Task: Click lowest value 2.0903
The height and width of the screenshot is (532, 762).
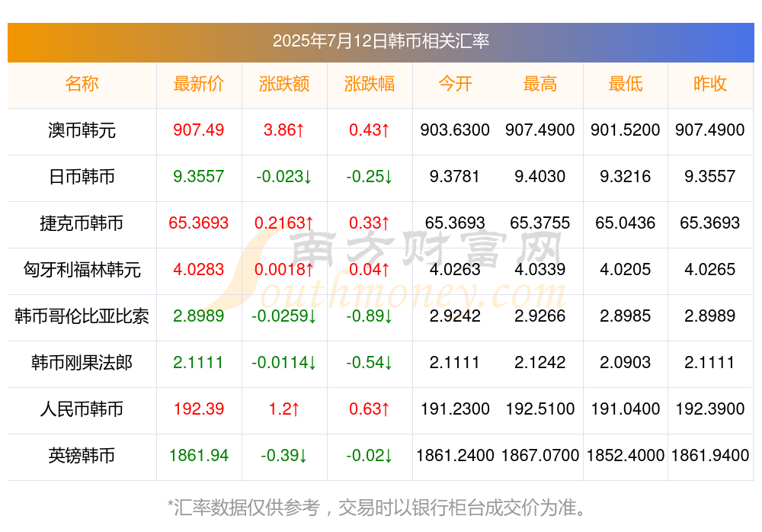Action: tap(626, 362)
